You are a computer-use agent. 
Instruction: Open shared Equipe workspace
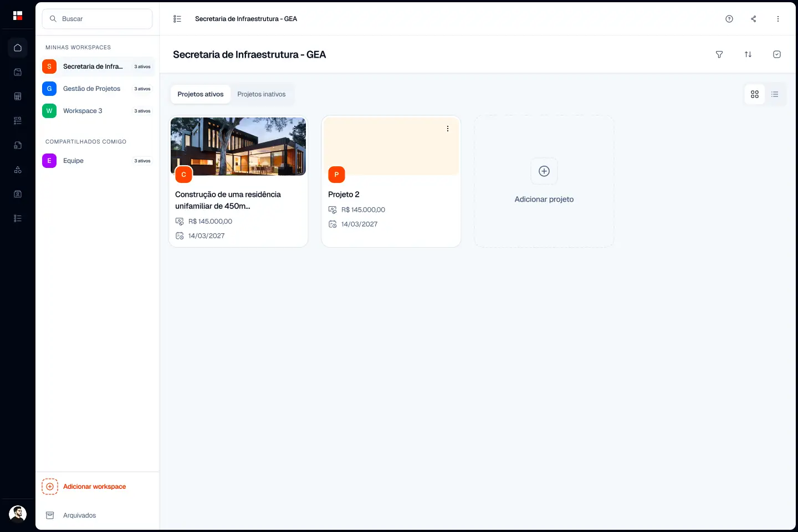[x=98, y=161]
